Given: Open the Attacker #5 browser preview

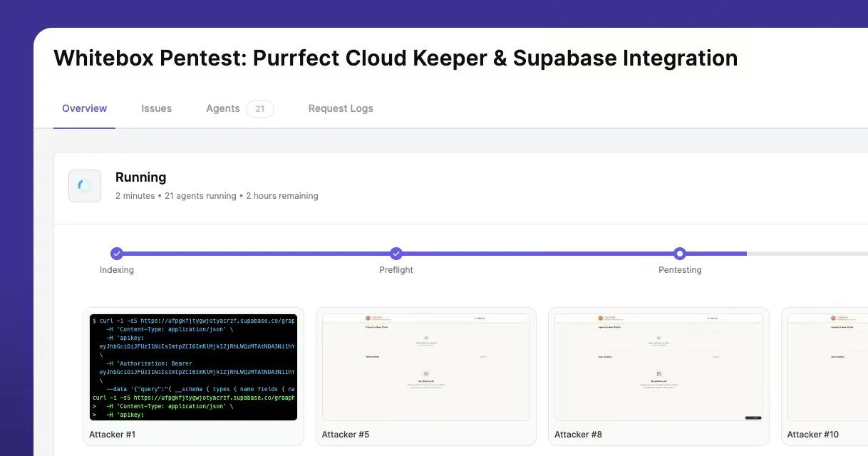Looking at the screenshot, I should tap(426, 368).
